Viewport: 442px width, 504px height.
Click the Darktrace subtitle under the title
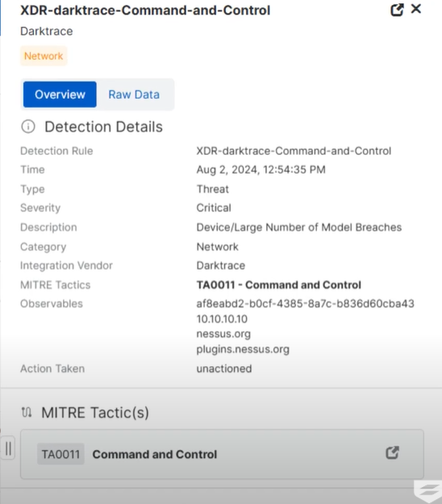(47, 31)
